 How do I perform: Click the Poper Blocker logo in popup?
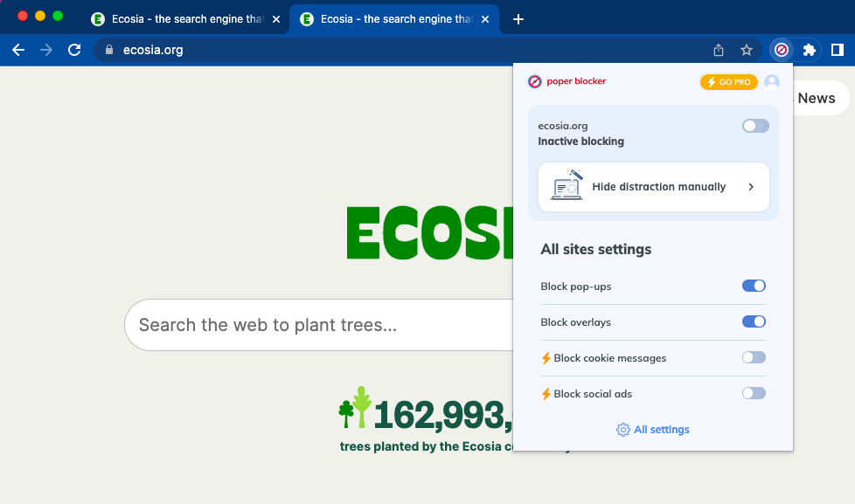pos(567,81)
